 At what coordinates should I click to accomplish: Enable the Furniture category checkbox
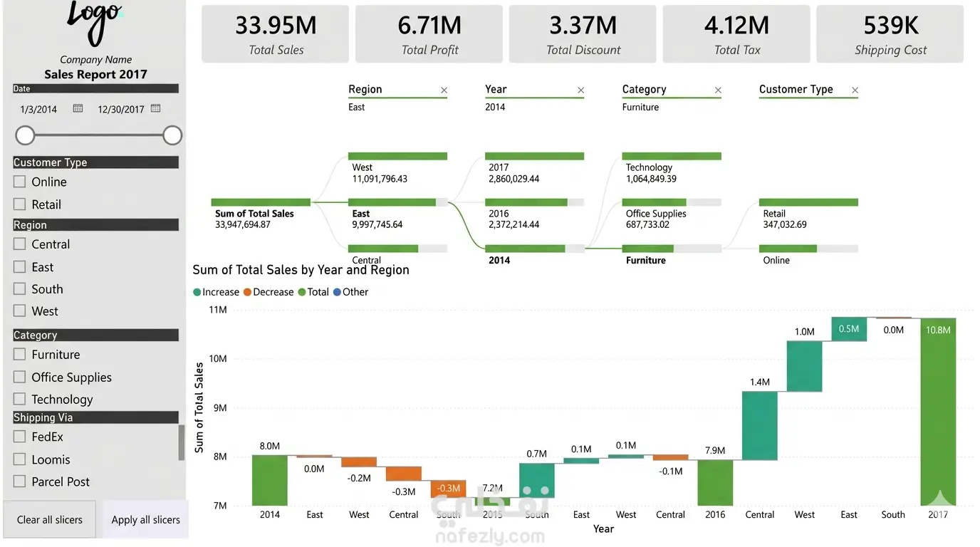click(x=20, y=354)
